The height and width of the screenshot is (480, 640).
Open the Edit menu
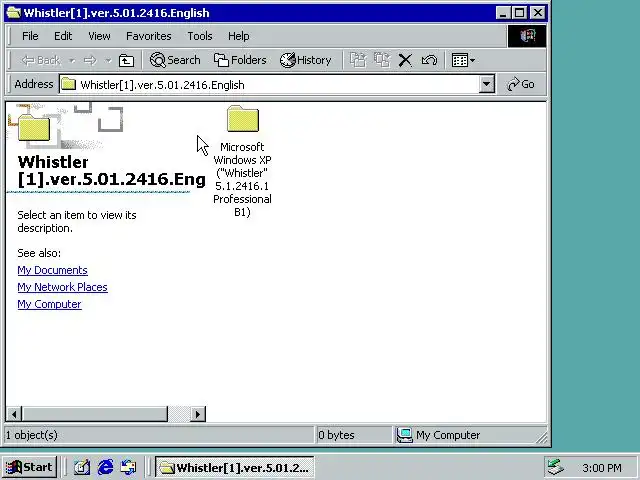63,36
